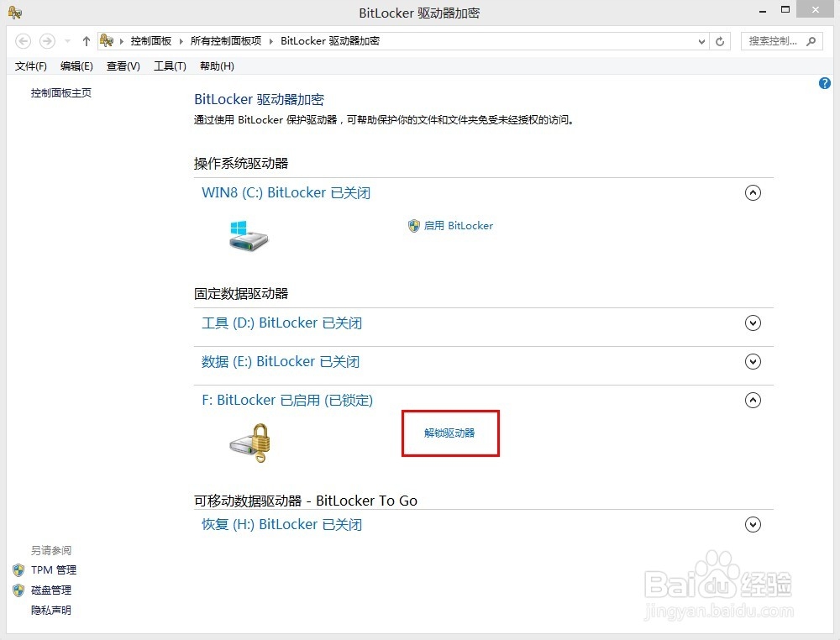Expand the 工具 (D:) drive section
Screen dimensions: 840x640
pyautogui.click(x=753, y=323)
